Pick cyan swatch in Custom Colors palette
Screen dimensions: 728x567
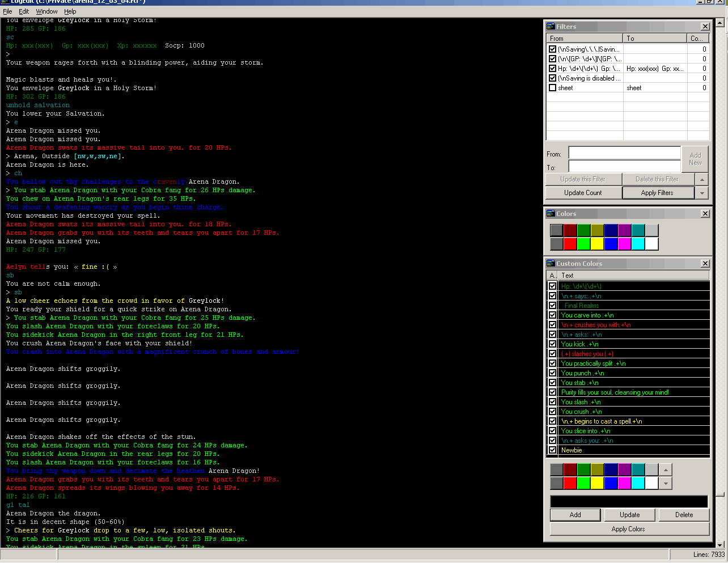pos(638,483)
